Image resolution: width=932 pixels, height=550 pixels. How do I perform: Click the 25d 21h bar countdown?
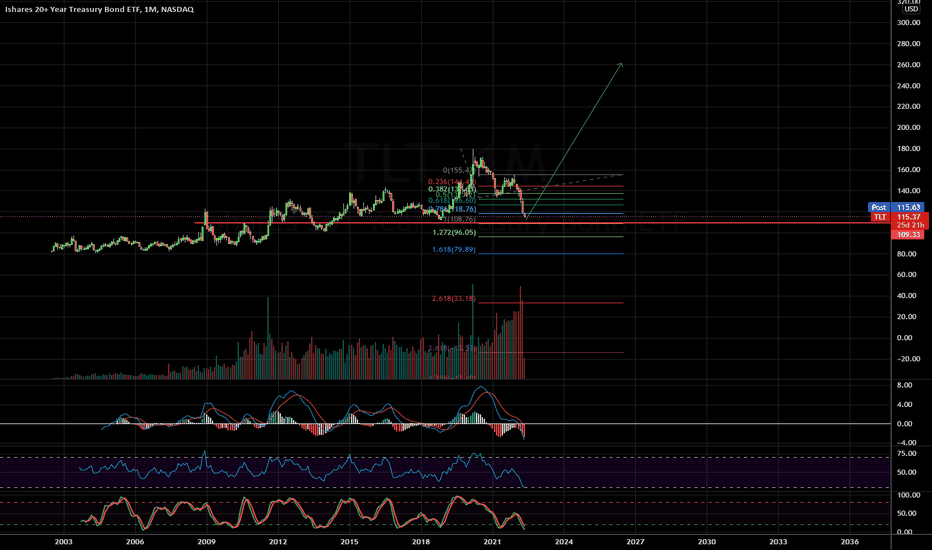click(910, 226)
